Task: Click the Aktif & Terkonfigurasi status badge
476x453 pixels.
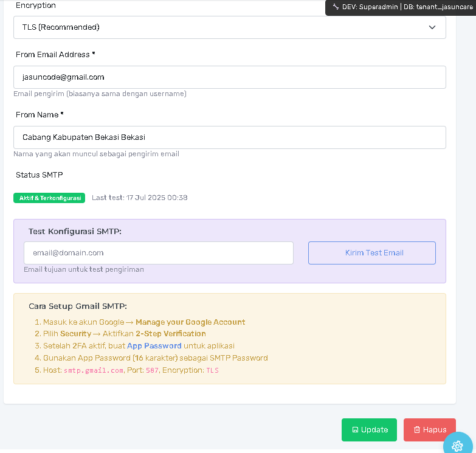Action: [49, 198]
